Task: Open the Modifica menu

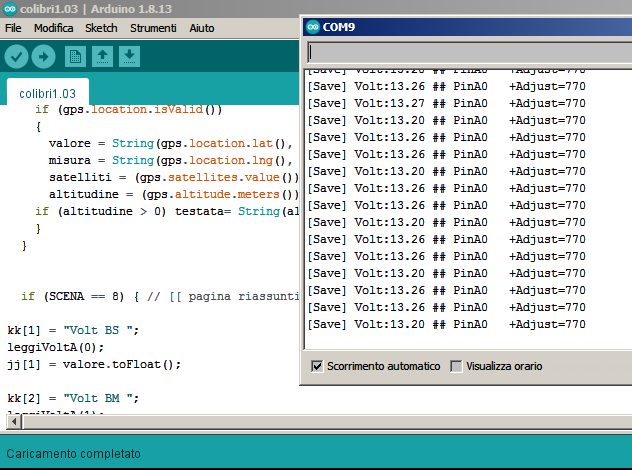Action: pos(53,28)
